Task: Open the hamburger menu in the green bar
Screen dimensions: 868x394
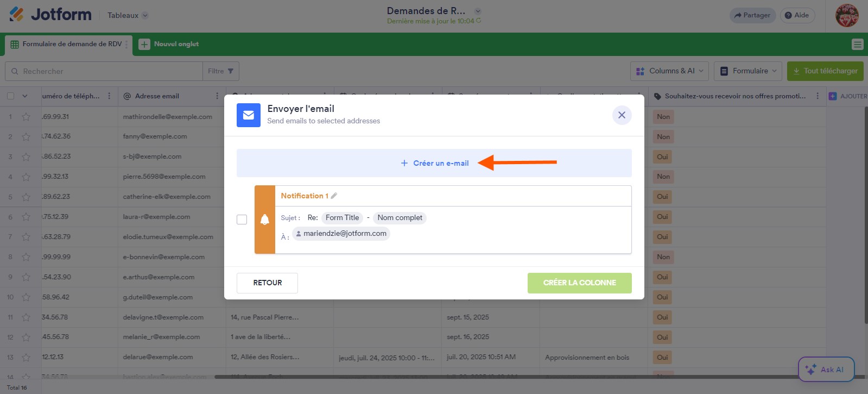Action: click(x=857, y=44)
